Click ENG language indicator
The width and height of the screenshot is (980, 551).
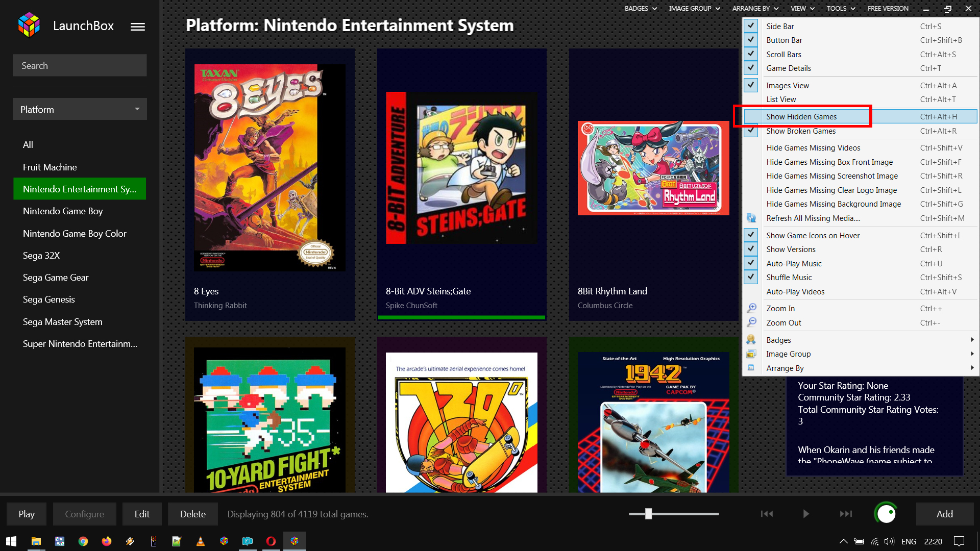(909, 541)
